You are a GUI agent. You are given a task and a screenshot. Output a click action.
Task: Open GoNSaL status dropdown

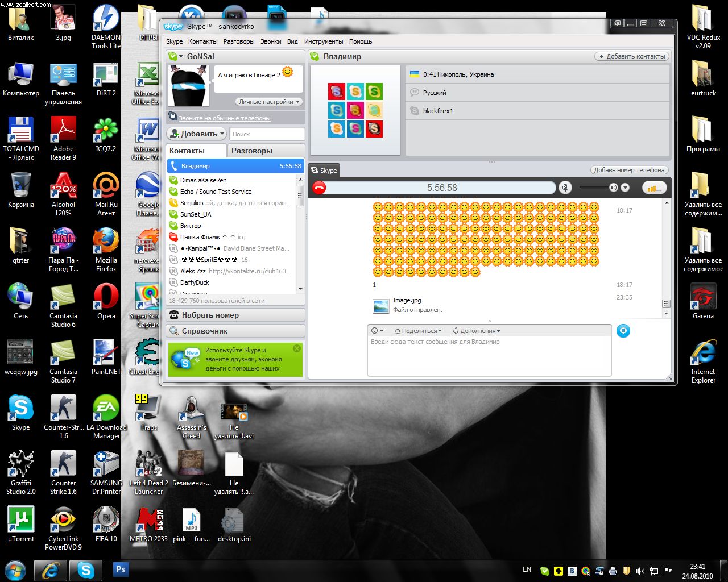point(180,56)
